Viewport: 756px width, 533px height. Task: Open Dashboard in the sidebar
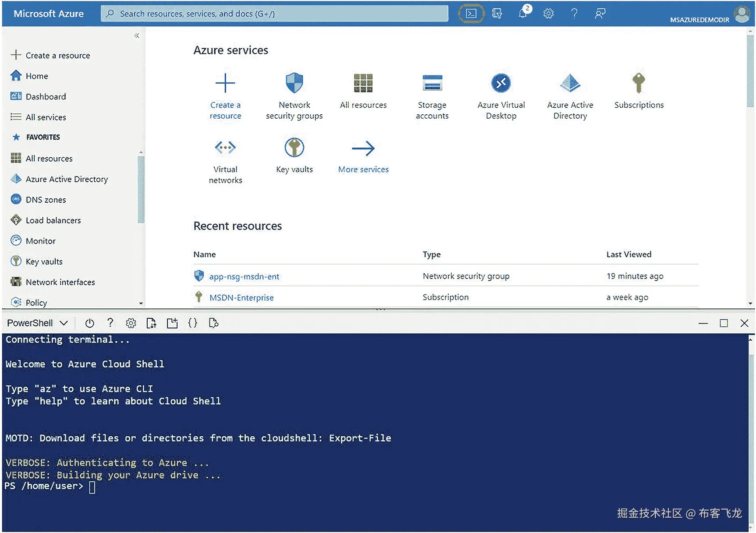click(38, 96)
